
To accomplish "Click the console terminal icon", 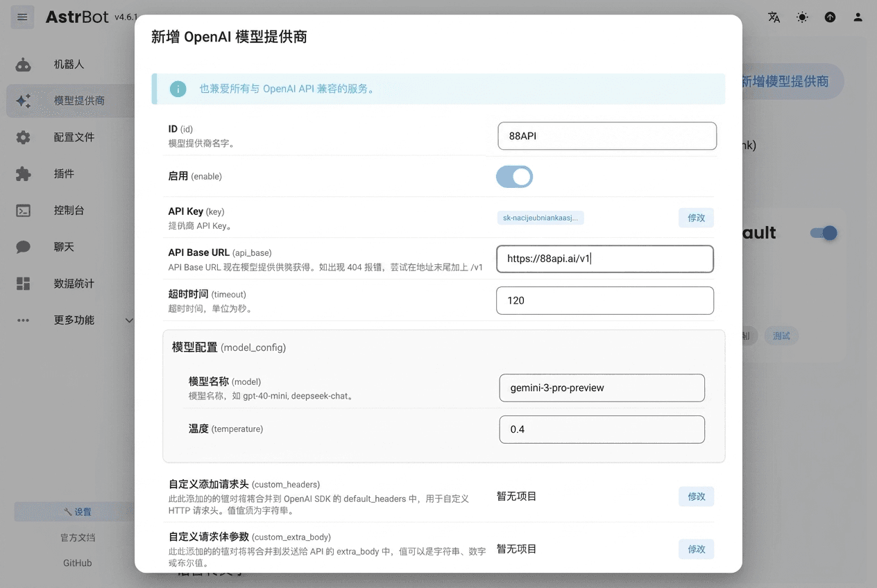I will (24, 211).
